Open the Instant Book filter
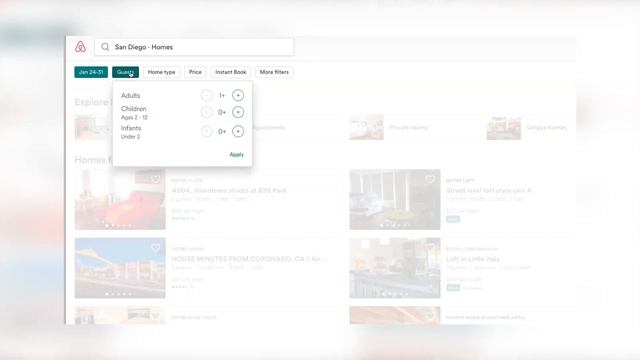640x360 pixels. point(231,72)
